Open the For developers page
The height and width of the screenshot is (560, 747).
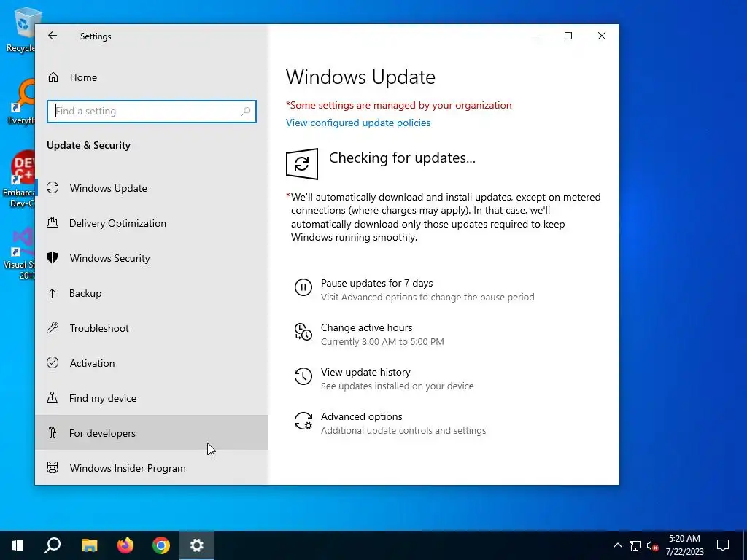point(152,433)
